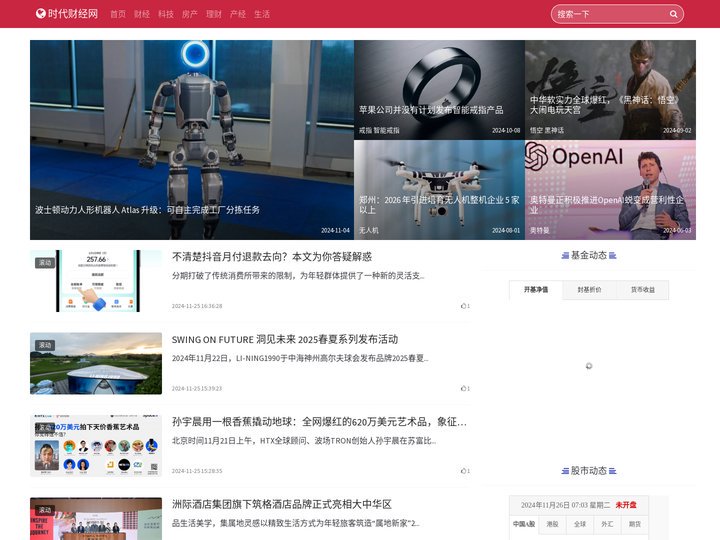This screenshot has height=540, width=720.
Task: Click the 洲际酒店 event photo thumbnail
Action: coord(96,519)
